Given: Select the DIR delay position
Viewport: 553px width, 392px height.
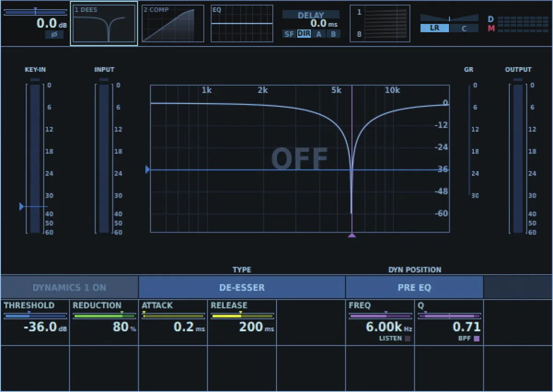Looking at the screenshot, I should click(304, 34).
